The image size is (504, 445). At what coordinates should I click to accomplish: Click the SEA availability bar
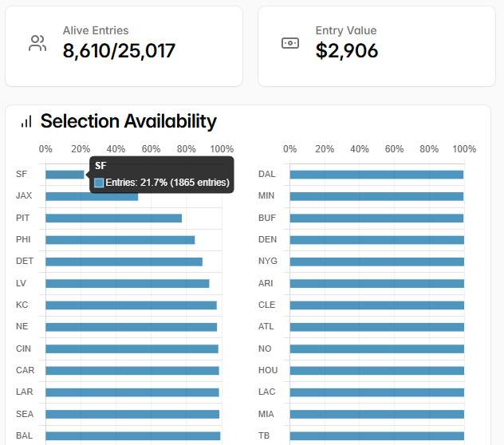click(132, 414)
